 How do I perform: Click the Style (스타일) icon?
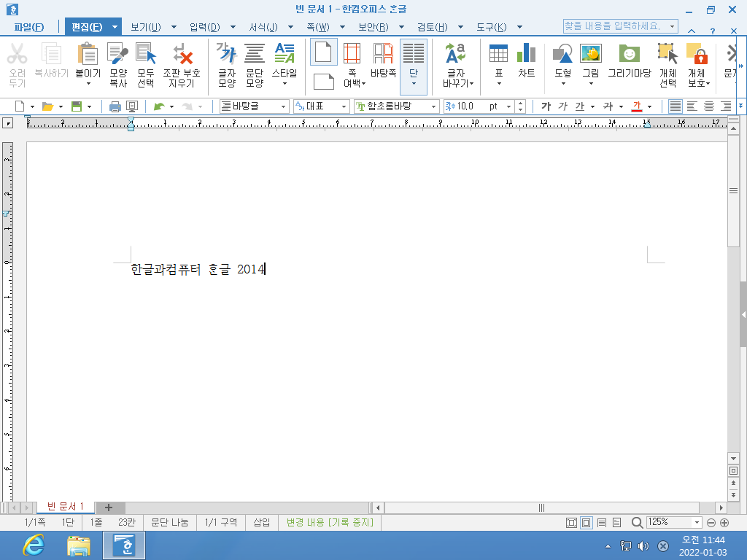coord(285,53)
